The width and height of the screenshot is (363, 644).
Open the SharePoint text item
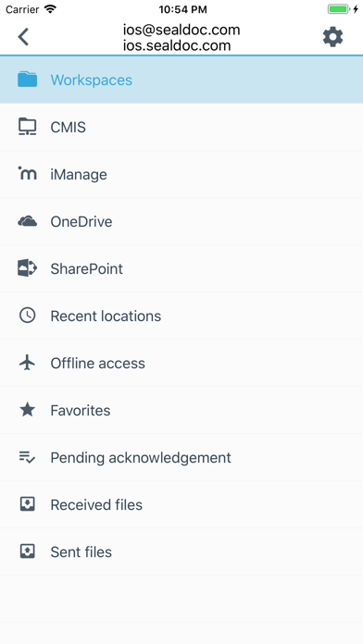tap(87, 268)
